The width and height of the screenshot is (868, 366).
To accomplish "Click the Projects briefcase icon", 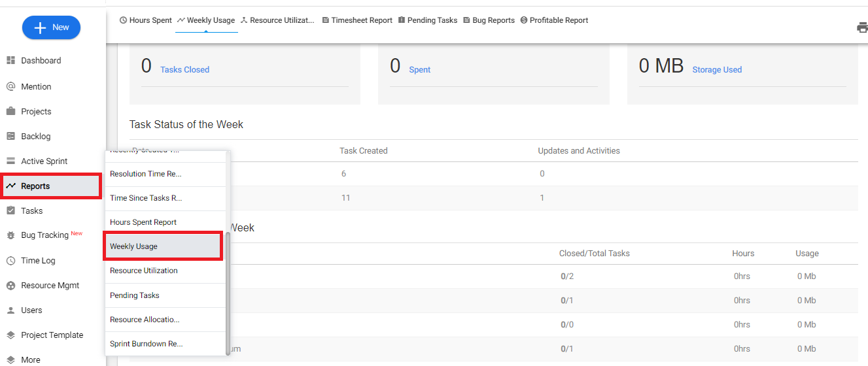I will click(x=10, y=111).
